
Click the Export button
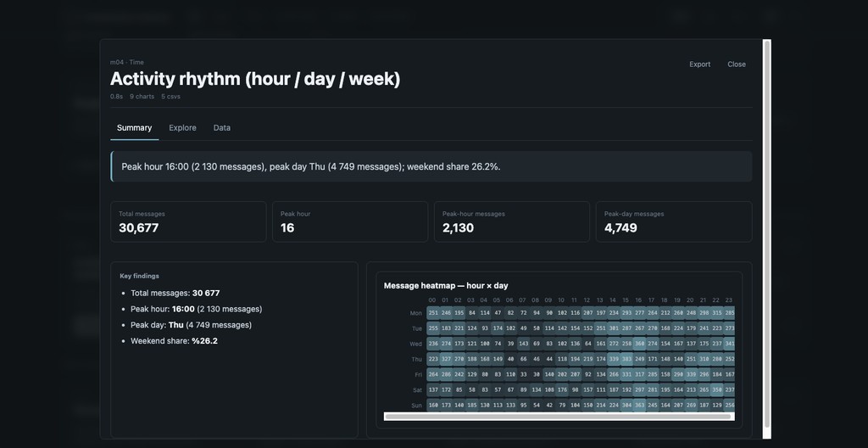coord(699,64)
